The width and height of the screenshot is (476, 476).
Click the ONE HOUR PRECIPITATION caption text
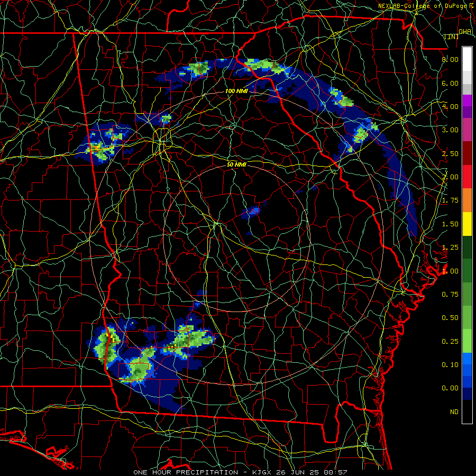186,472
